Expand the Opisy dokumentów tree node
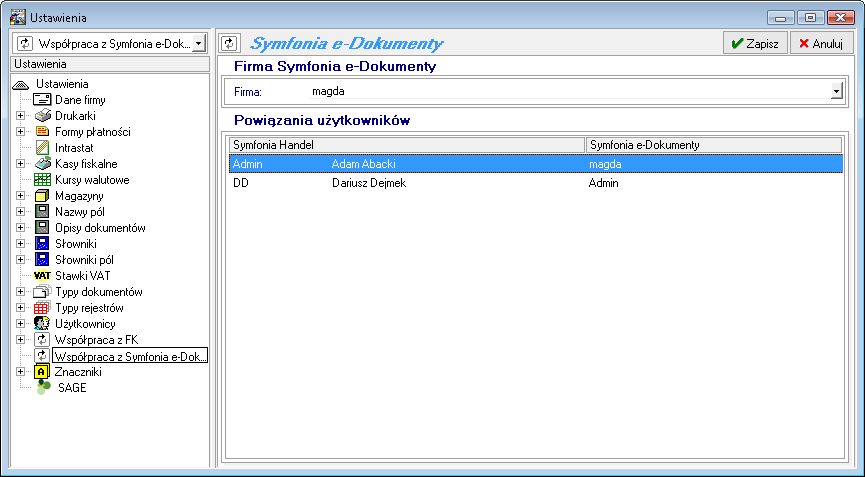 (x=20, y=228)
